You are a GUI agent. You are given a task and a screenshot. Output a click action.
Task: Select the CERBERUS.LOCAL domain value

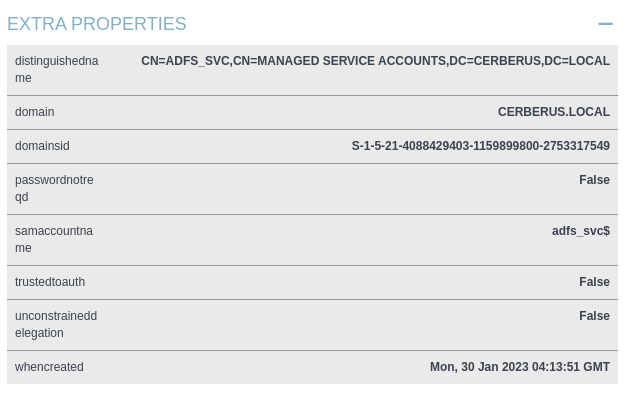point(554,112)
